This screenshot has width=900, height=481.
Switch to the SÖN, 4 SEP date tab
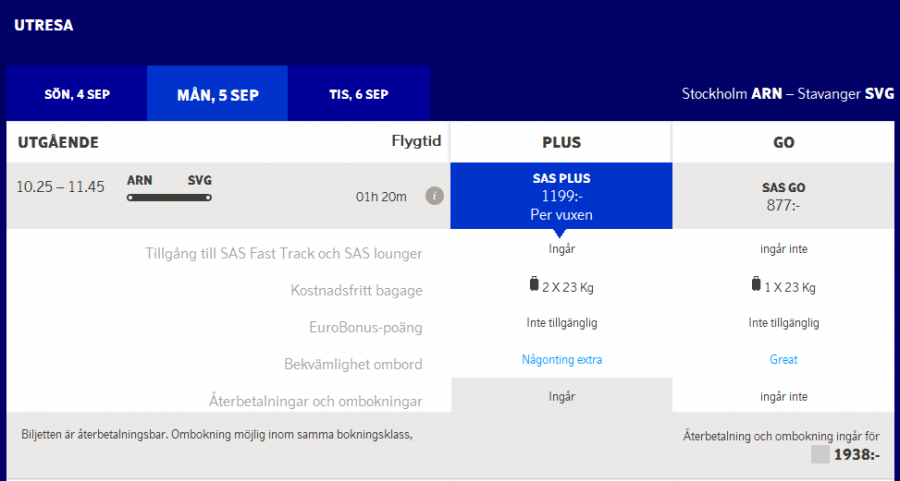click(x=77, y=95)
